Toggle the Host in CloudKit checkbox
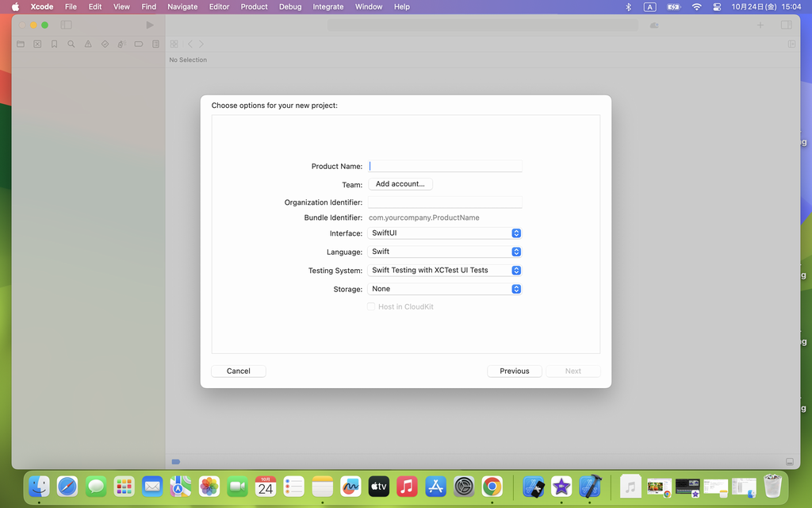Screen dimensions: 812x508 [x=371, y=306]
